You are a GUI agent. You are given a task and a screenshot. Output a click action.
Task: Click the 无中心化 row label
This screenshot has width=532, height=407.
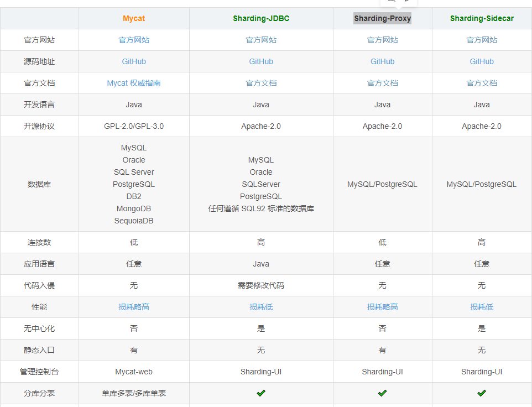(x=39, y=328)
